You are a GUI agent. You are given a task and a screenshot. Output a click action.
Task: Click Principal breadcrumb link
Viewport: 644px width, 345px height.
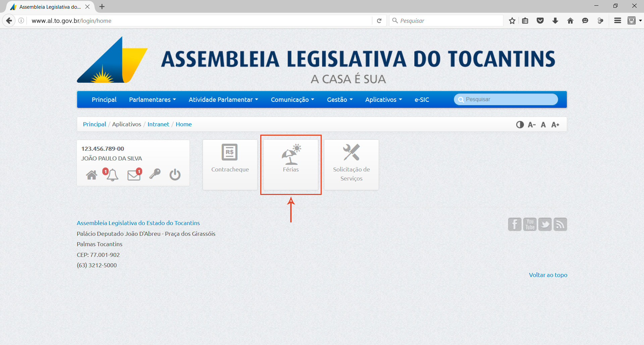point(94,124)
